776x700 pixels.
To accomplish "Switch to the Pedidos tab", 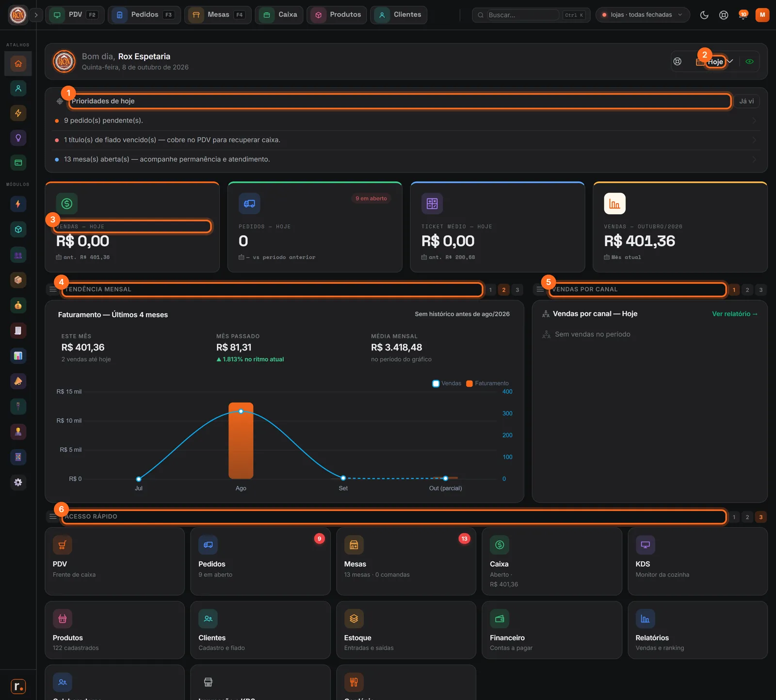I will tap(144, 15).
